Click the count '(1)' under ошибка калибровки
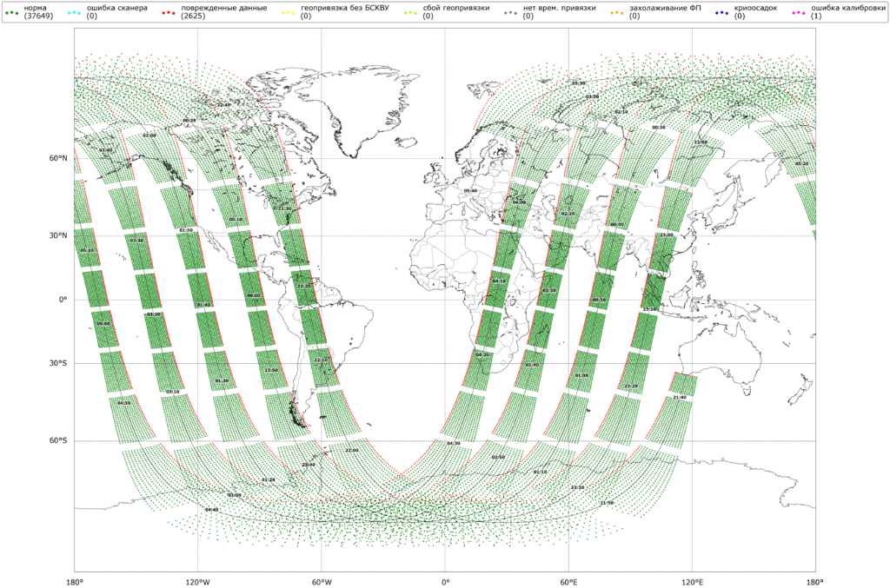The width and height of the screenshot is (890, 588). pos(816,17)
